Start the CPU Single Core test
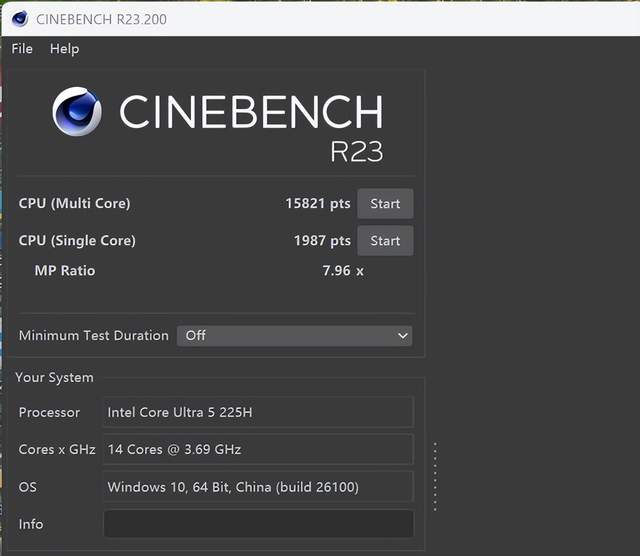The width and height of the screenshot is (640, 556). click(385, 241)
